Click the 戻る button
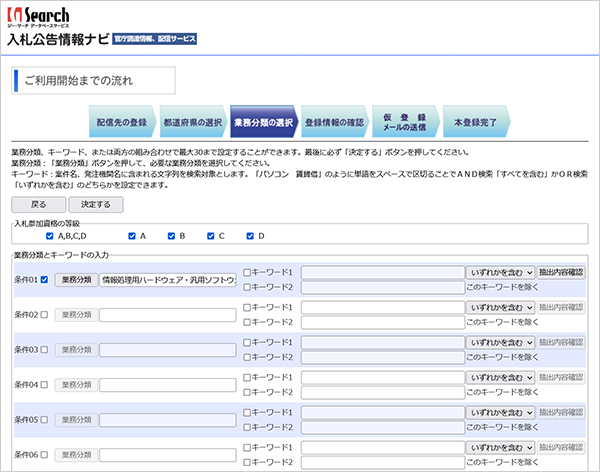The height and width of the screenshot is (472, 600). (x=38, y=204)
